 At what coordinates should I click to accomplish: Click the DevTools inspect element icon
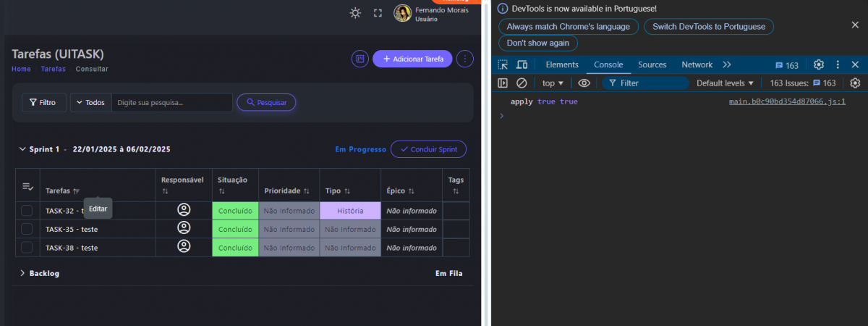[x=503, y=65]
